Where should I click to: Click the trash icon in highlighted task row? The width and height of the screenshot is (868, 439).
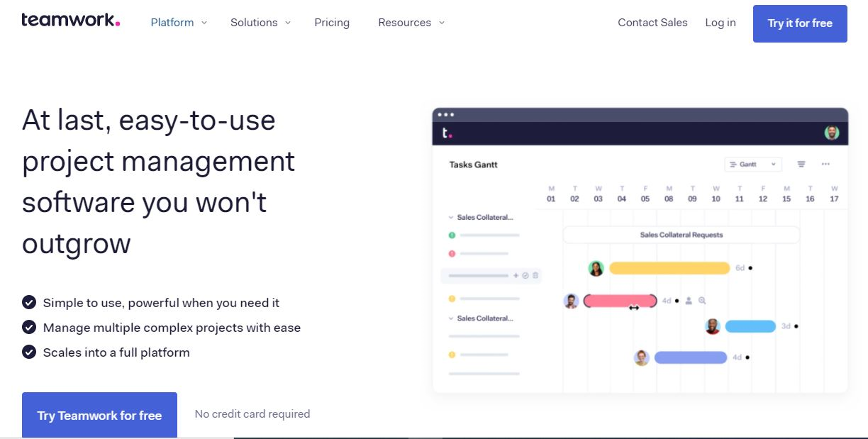(x=535, y=275)
